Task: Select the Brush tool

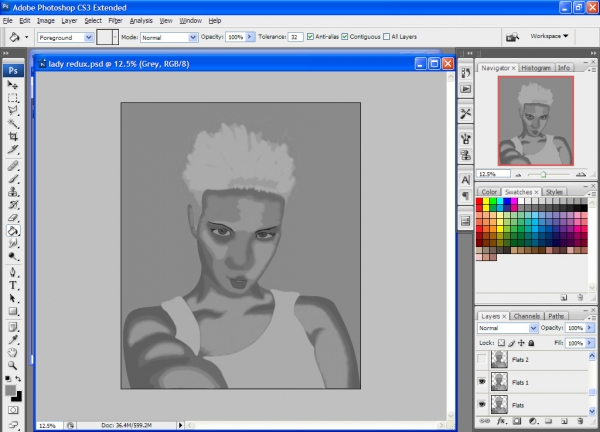Action: [x=13, y=179]
